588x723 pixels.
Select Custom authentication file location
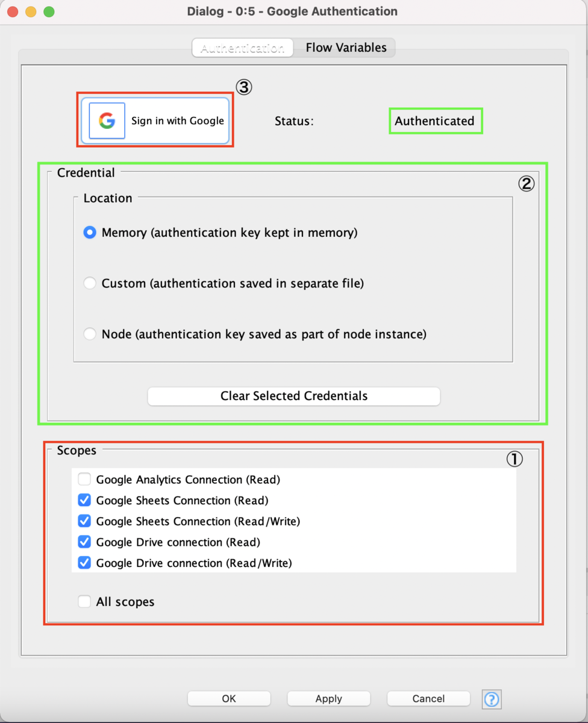pyautogui.click(x=90, y=283)
